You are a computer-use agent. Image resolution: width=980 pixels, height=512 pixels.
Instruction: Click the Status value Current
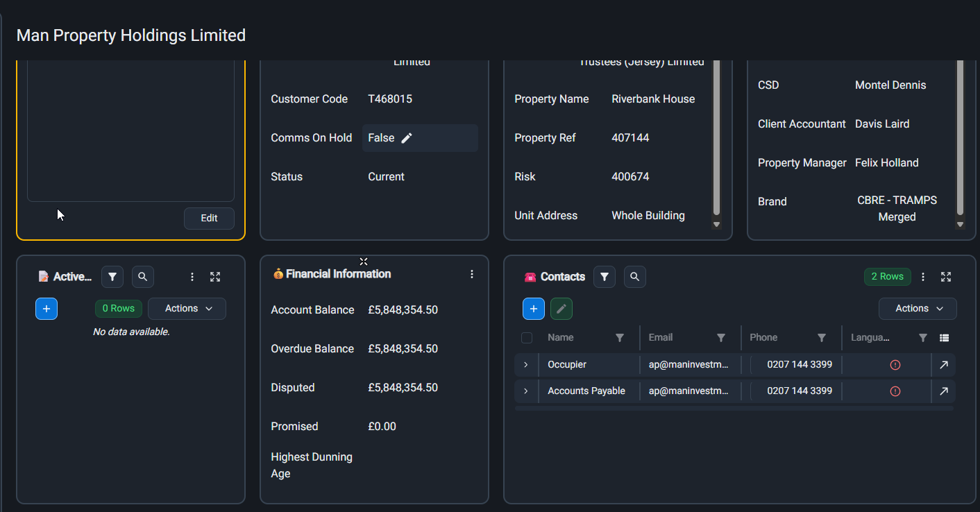[x=386, y=177]
